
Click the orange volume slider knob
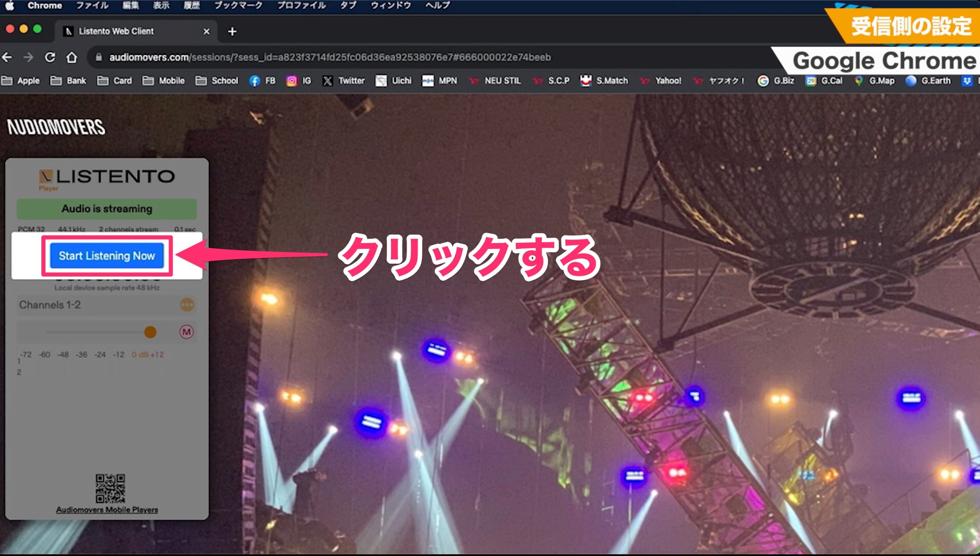150,332
